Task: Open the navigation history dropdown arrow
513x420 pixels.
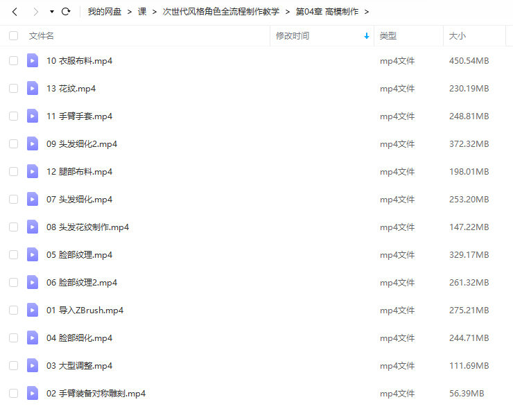Action: click(x=52, y=12)
